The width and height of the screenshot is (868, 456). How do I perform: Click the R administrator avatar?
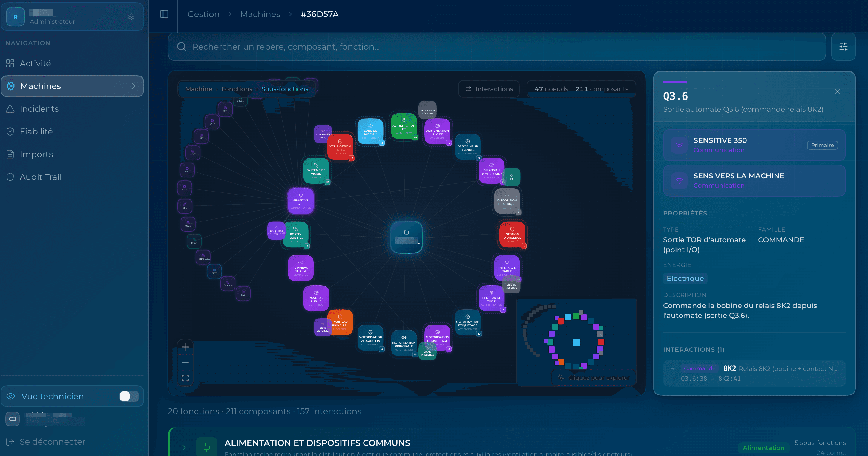click(16, 16)
